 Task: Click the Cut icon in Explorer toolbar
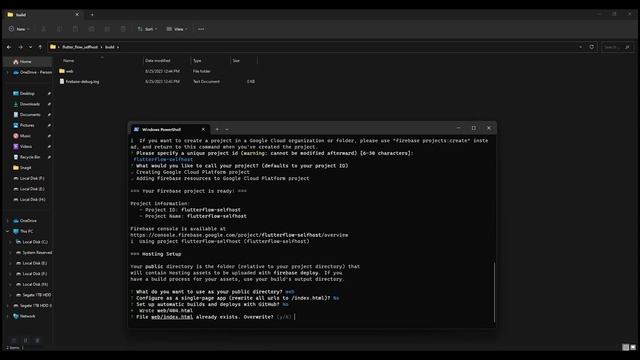pyautogui.click(x=44, y=29)
